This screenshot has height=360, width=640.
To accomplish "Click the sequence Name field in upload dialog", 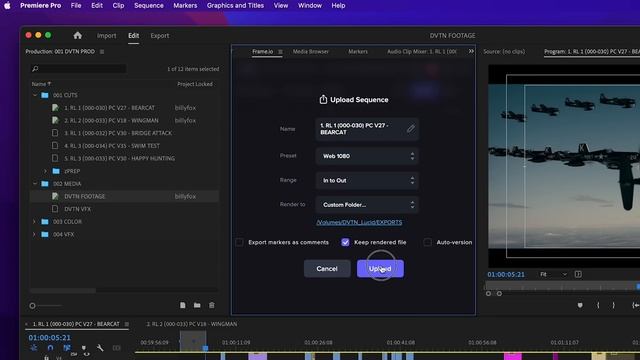I will click(x=367, y=129).
